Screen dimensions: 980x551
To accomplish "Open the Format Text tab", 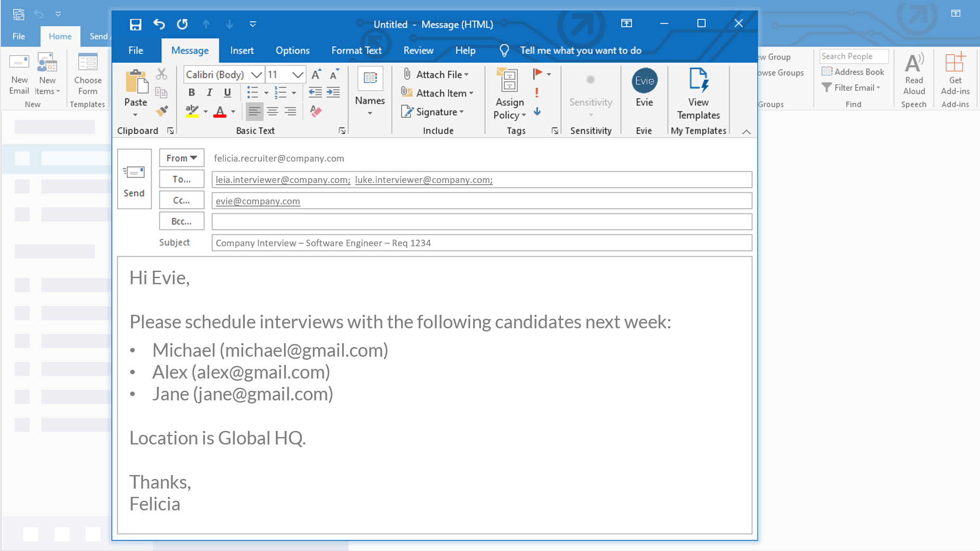I will pyautogui.click(x=356, y=51).
